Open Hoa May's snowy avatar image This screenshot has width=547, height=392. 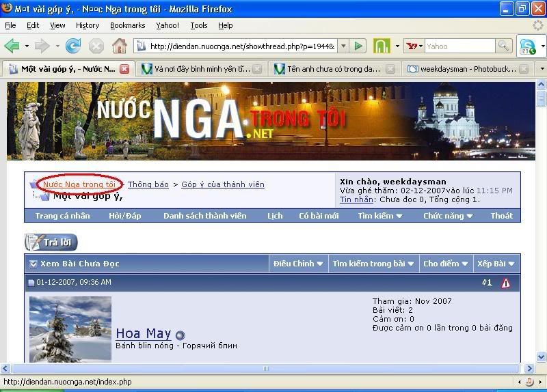(x=70, y=329)
